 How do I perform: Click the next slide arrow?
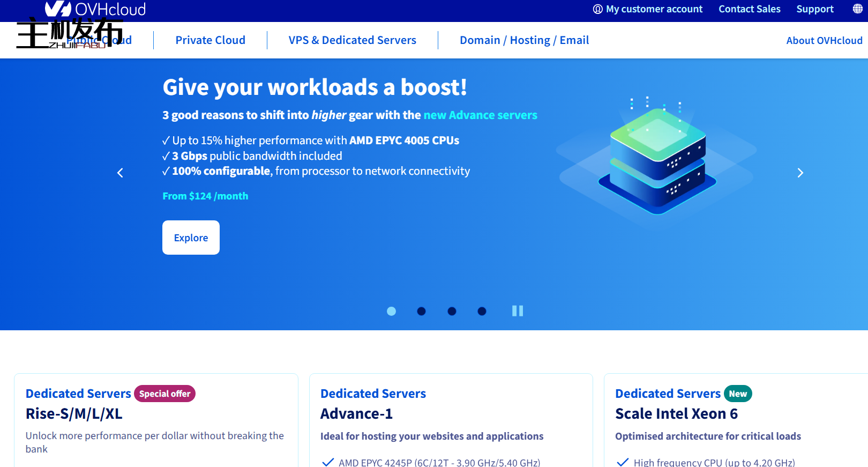pyautogui.click(x=800, y=173)
